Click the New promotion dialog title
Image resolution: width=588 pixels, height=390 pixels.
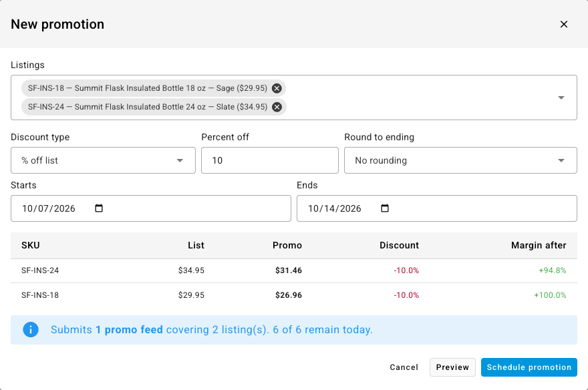pyautogui.click(x=57, y=24)
